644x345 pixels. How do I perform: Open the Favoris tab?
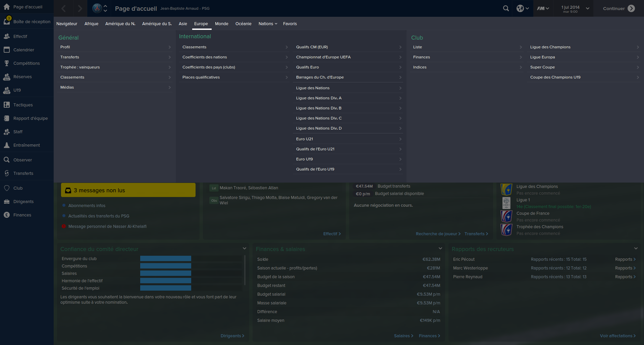(290, 23)
